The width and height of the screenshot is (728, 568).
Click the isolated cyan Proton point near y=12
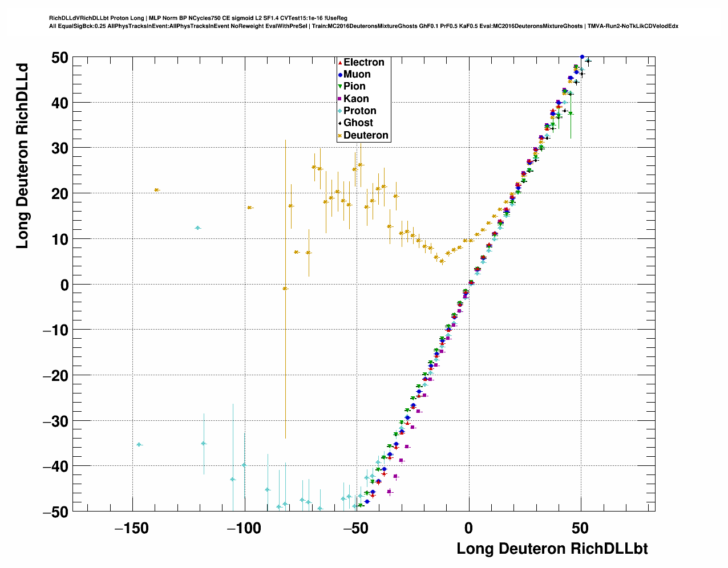point(198,228)
